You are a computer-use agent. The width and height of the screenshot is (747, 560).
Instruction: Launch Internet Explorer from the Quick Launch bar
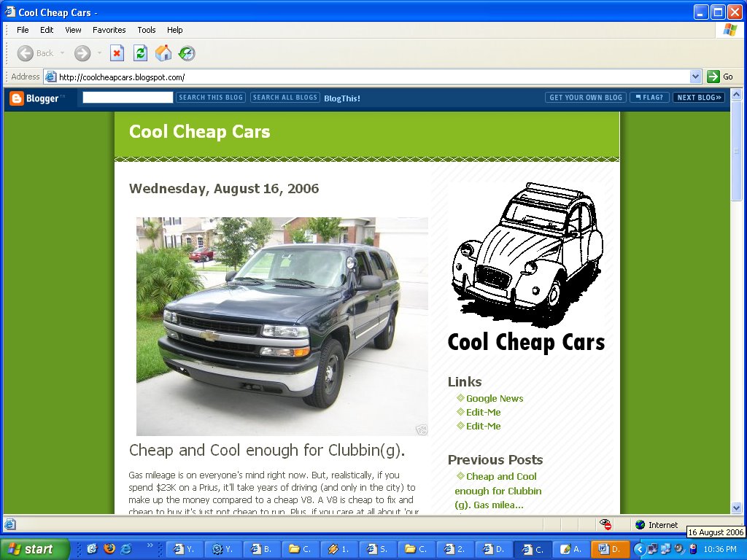125,549
